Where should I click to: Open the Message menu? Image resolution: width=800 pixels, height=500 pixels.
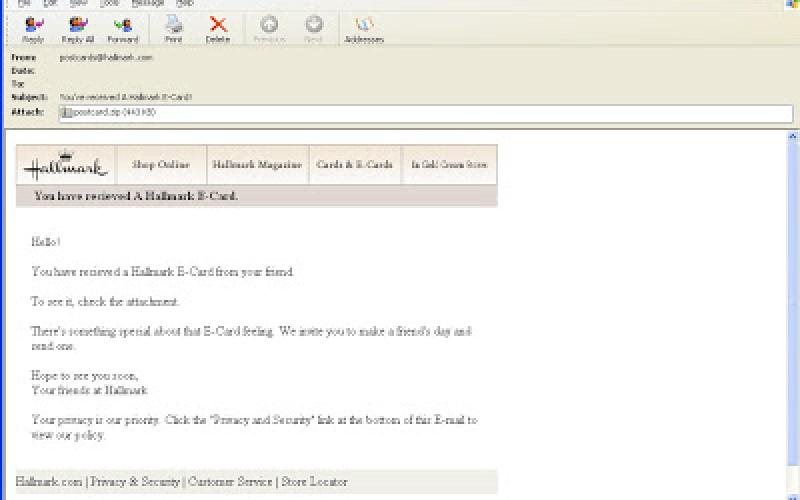pyautogui.click(x=148, y=4)
